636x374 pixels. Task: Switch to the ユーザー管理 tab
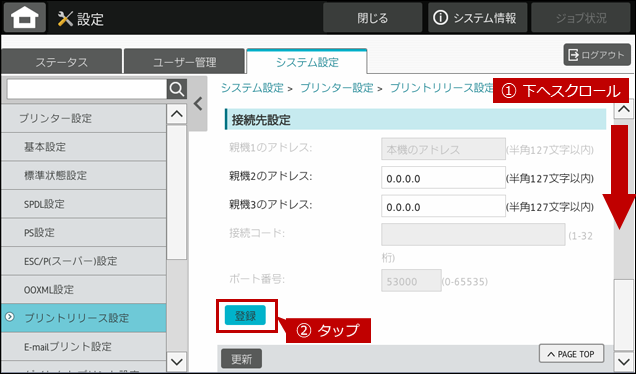[x=184, y=62]
